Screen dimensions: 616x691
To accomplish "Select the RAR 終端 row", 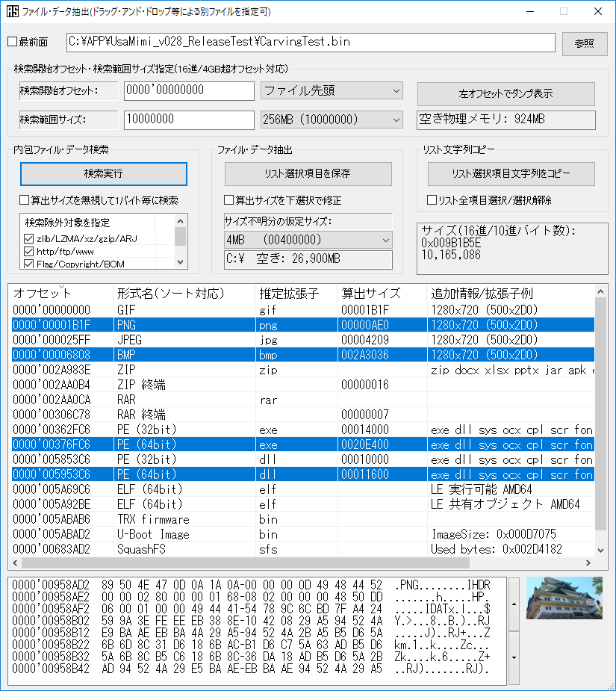I will (x=302, y=415).
